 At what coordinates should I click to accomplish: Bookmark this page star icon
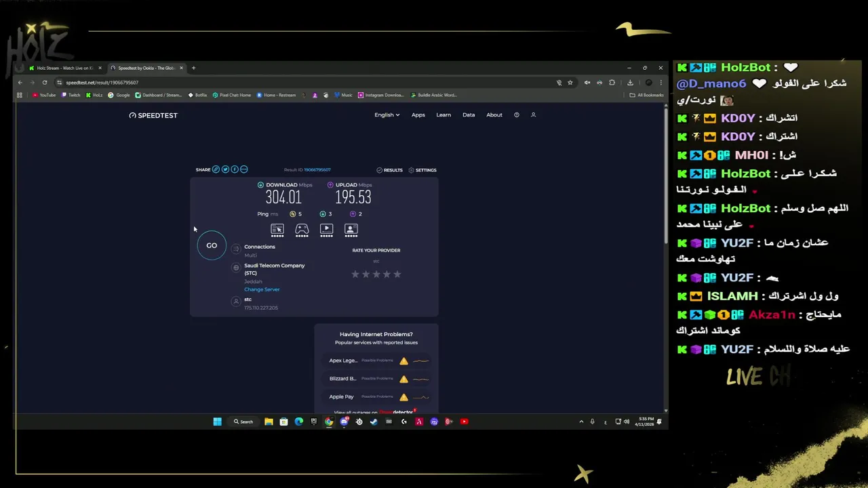[570, 83]
